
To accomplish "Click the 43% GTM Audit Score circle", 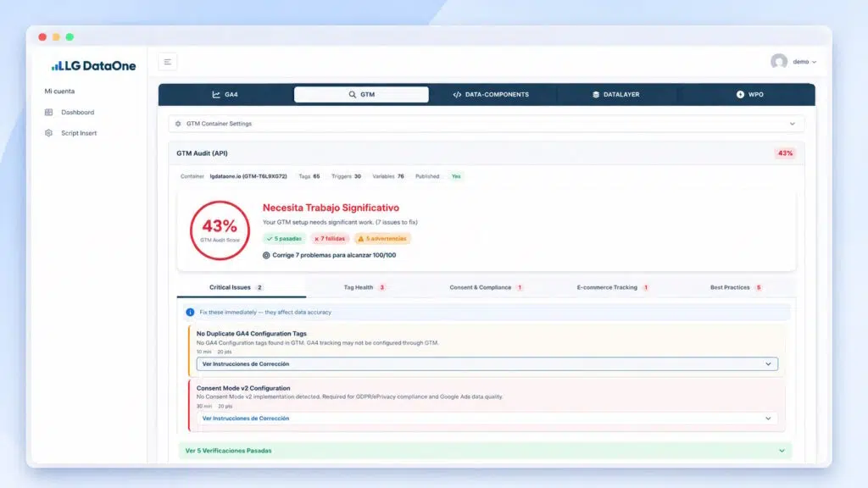I will (220, 230).
